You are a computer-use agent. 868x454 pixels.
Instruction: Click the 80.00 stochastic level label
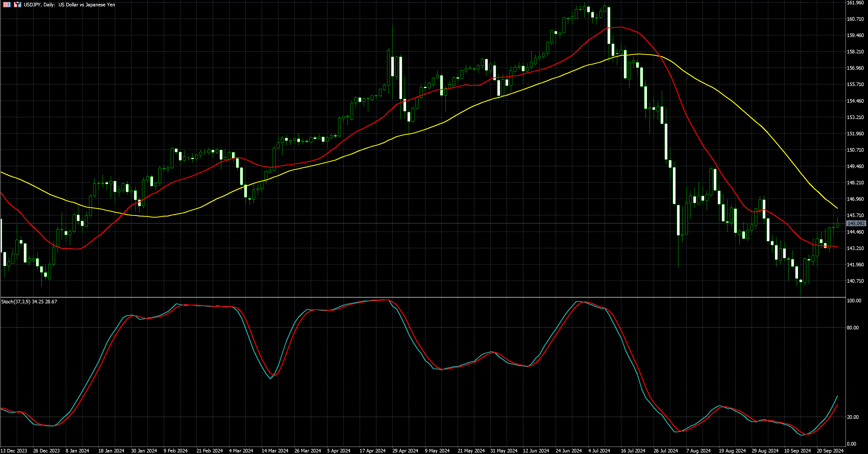click(x=853, y=328)
